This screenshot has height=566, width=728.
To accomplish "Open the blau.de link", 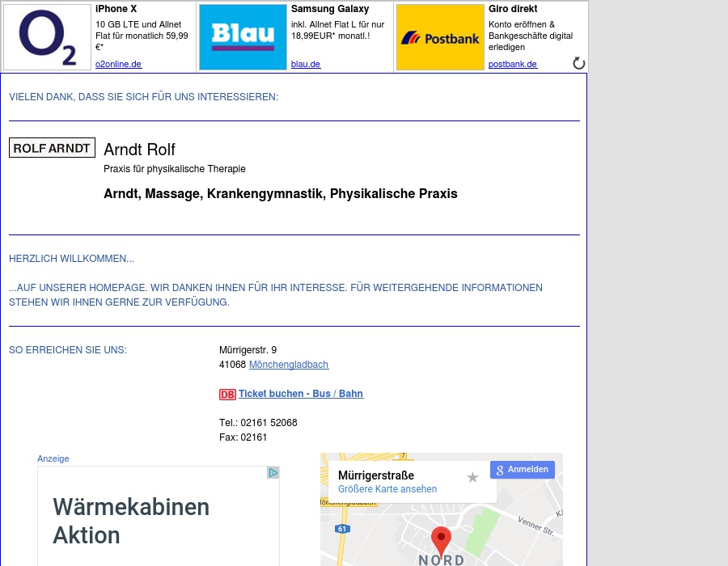I will tap(306, 64).
